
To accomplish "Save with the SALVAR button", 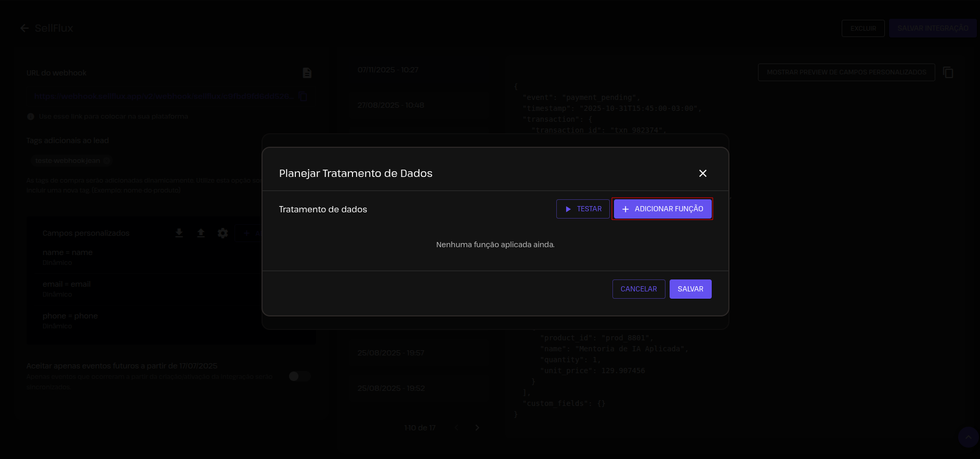I will 690,289.
